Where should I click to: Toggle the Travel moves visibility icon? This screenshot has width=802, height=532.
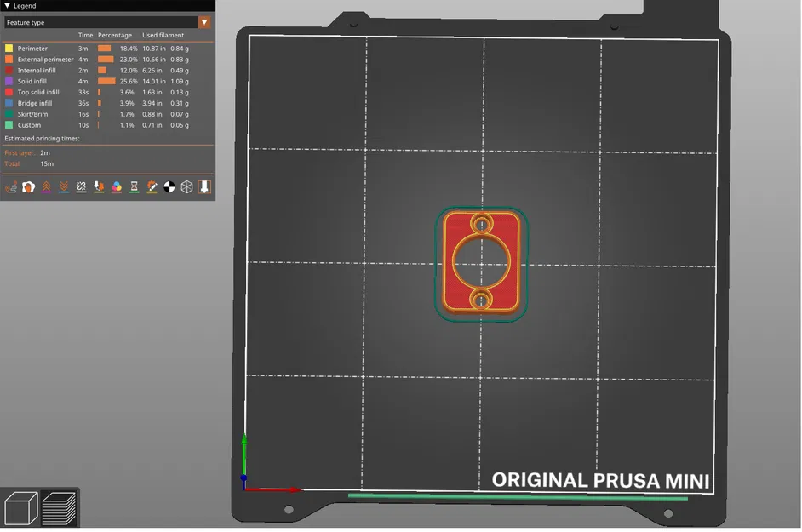(11, 187)
